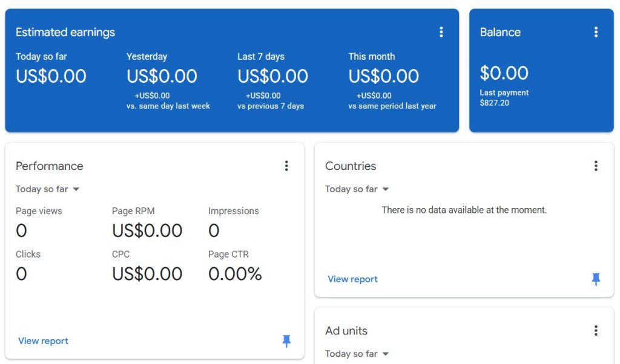This screenshot has width=620, height=364.
Task: Open Estimated earnings card options menu
Action: click(x=441, y=32)
